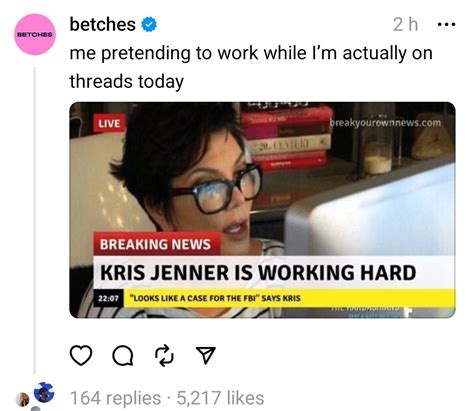The width and height of the screenshot is (474, 411).
Task: Click the blue verified badge beside betches
Action: (x=149, y=25)
